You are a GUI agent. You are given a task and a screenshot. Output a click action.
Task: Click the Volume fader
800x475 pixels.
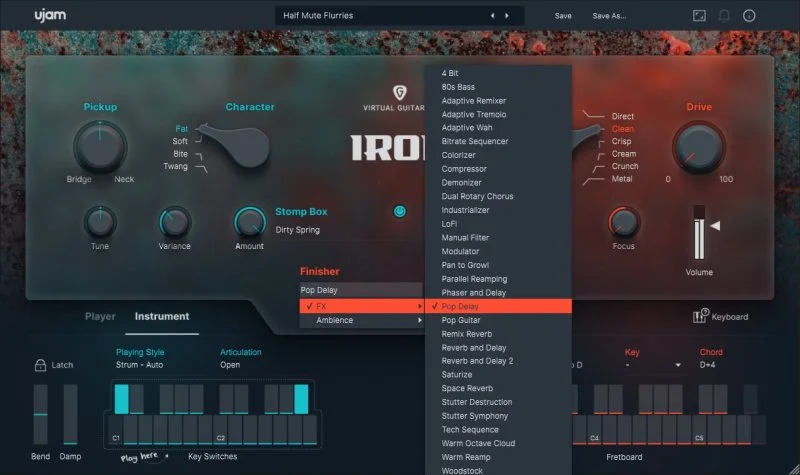[x=699, y=232]
